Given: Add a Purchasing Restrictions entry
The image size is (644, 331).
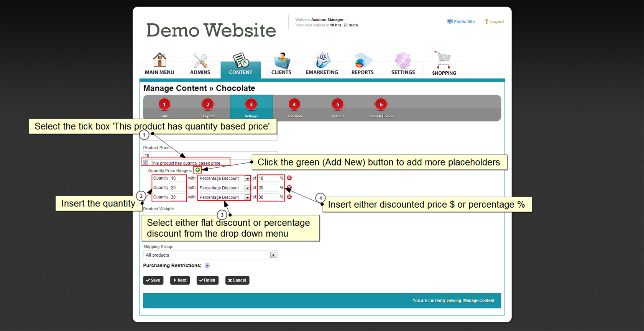Looking at the screenshot, I should 207,265.
